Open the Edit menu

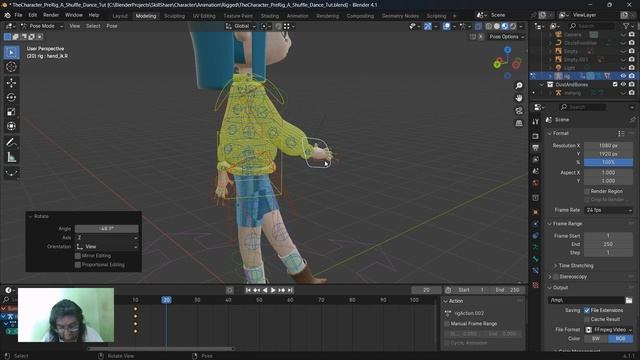33,15
